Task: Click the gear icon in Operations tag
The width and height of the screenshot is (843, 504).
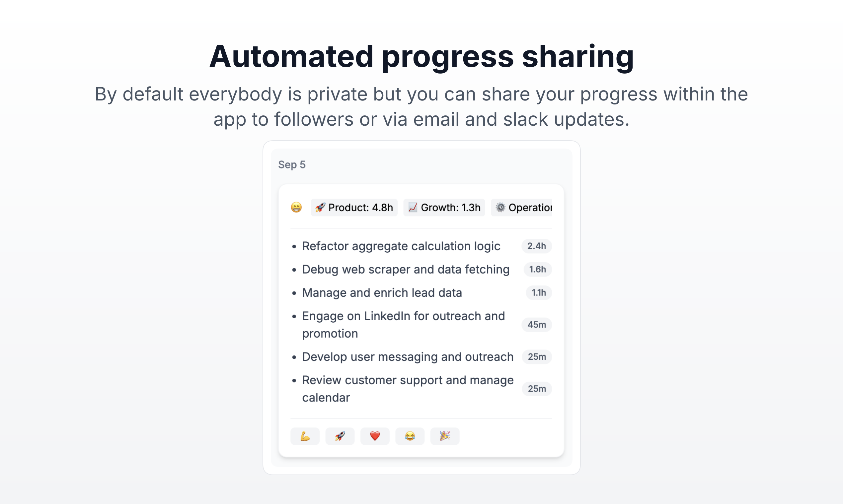Action: point(500,208)
